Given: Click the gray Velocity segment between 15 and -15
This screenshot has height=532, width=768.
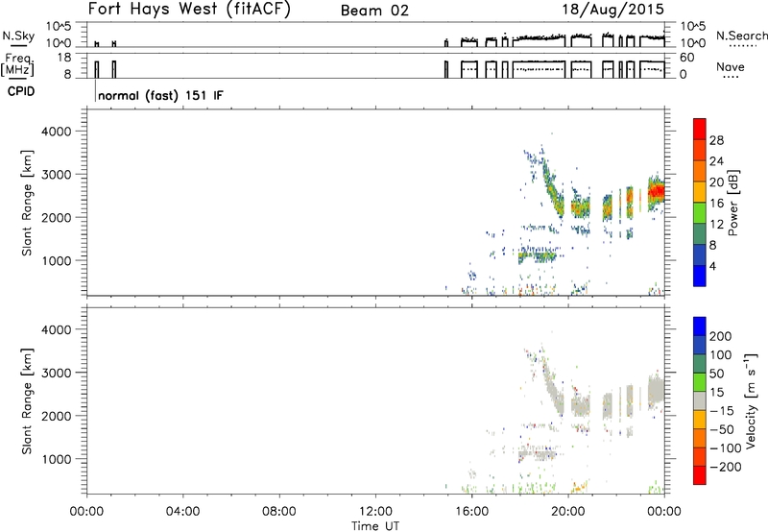Looking at the screenshot, I should 700,400.
